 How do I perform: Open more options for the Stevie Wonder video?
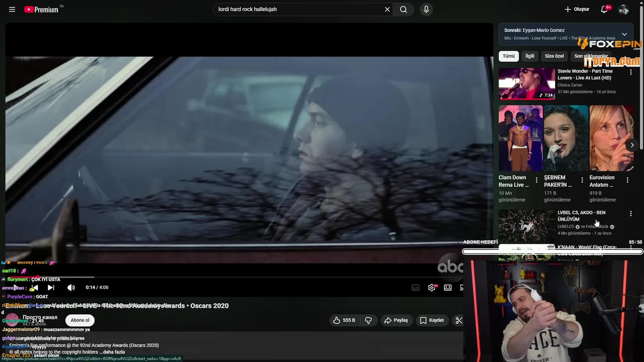click(x=631, y=72)
